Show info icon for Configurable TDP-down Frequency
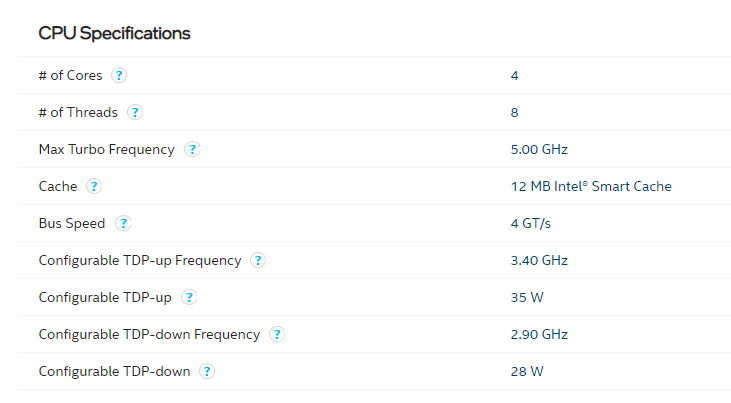This screenshot has width=731, height=403. click(x=277, y=334)
